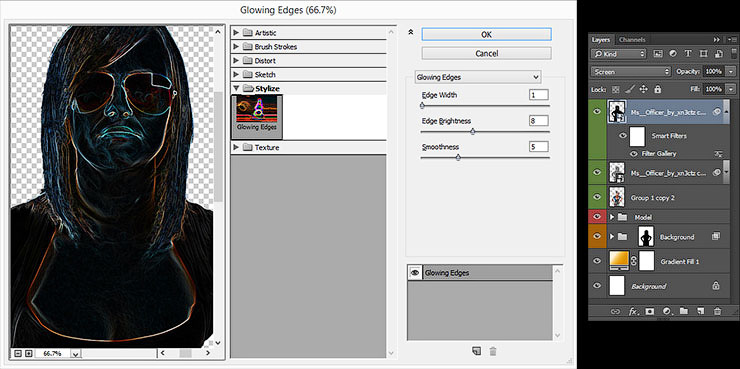The height and width of the screenshot is (369, 740).
Task: Click the link layers icon
Action: point(615,311)
